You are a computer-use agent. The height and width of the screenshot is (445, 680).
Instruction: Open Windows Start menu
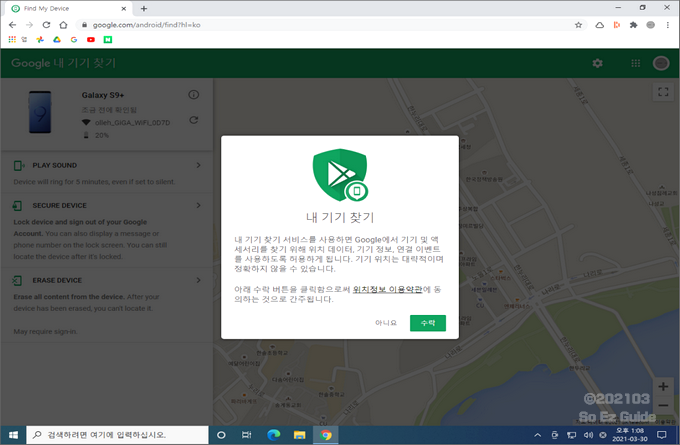[12, 435]
